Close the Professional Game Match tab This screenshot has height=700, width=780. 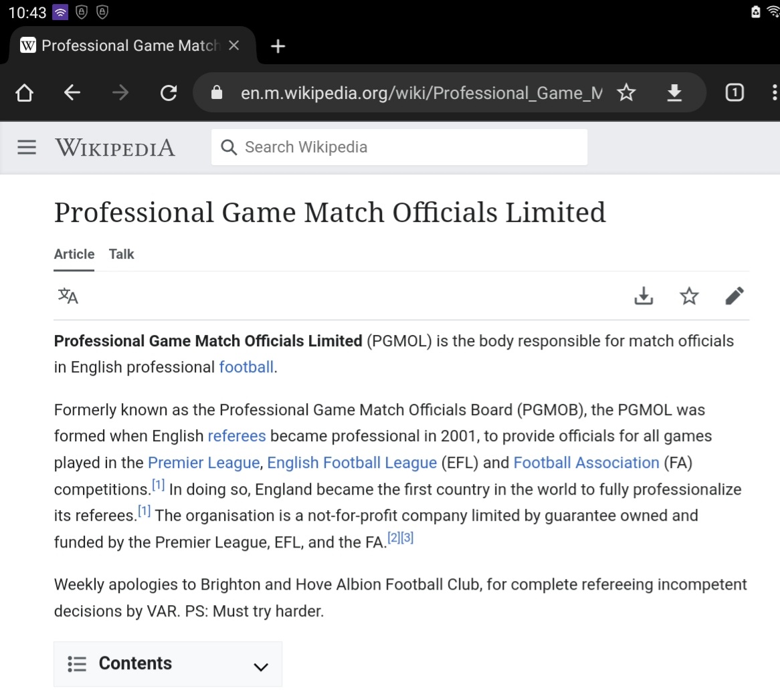coord(234,45)
